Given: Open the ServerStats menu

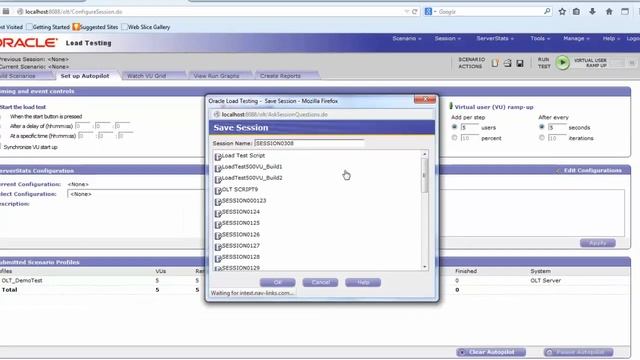Looking at the screenshot, I should tap(495, 38).
